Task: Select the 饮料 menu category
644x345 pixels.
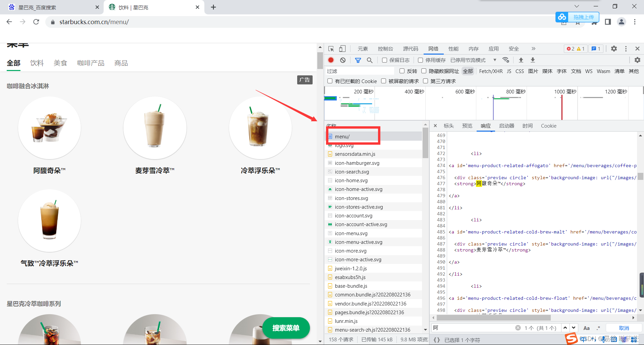Action: [x=37, y=63]
